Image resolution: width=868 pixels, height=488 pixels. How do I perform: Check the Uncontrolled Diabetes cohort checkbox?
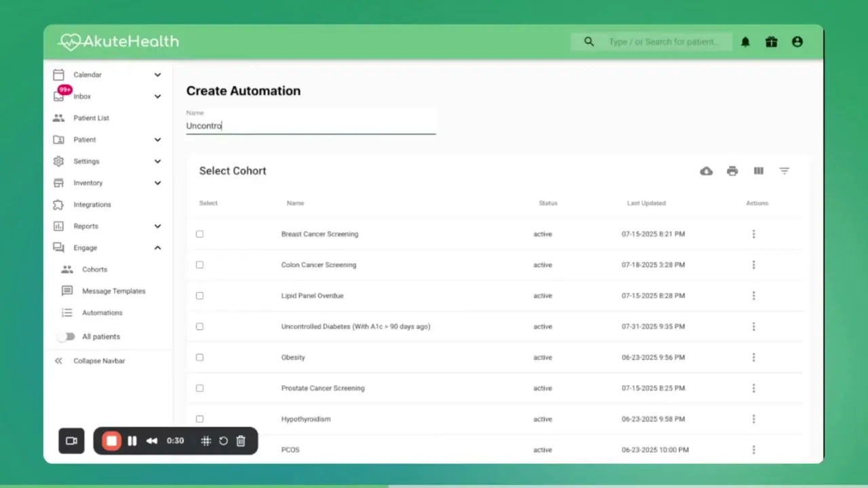(x=199, y=327)
